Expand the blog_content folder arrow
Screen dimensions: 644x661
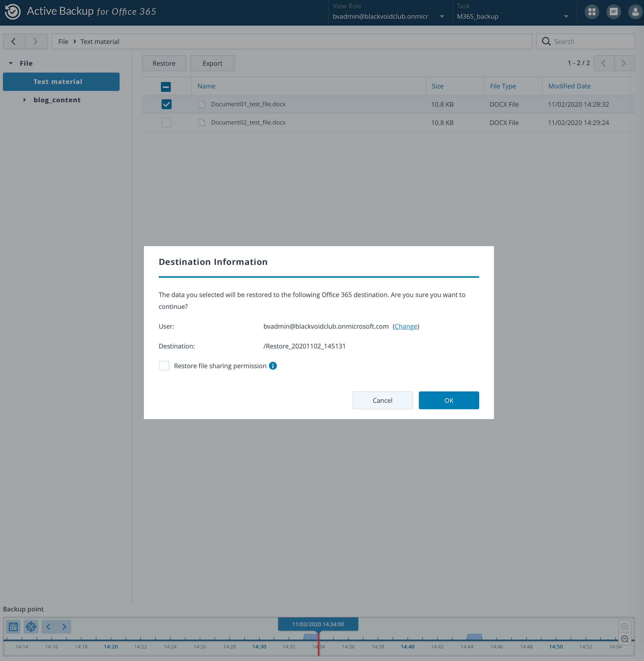pyautogui.click(x=24, y=100)
